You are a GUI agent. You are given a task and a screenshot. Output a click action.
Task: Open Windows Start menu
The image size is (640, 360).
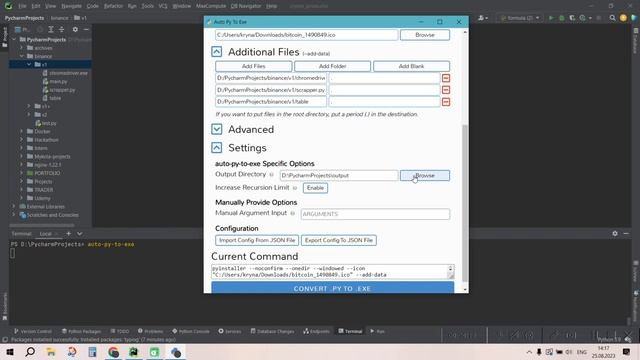pos(10,352)
